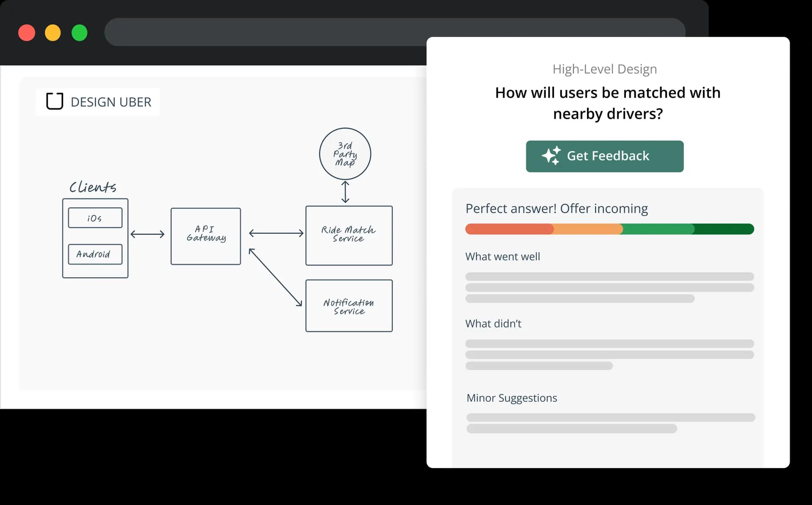Click the arrow below 3rd Party Map
The height and width of the screenshot is (505, 812).
pyautogui.click(x=345, y=192)
